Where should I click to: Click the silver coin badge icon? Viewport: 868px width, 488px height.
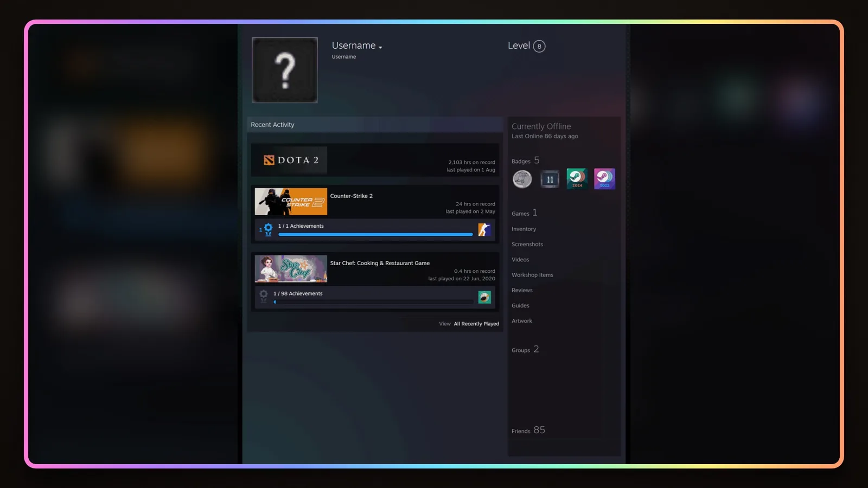click(x=522, y=179)
